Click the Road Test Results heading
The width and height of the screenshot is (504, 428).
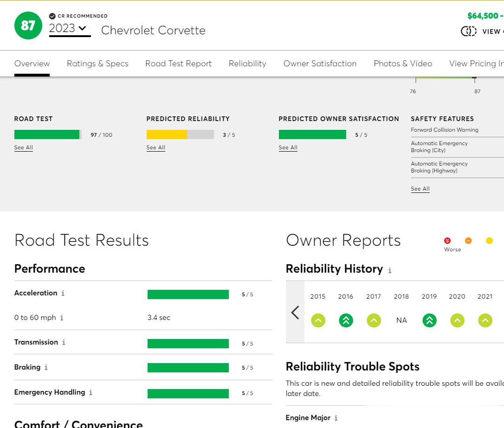(82, 240)
